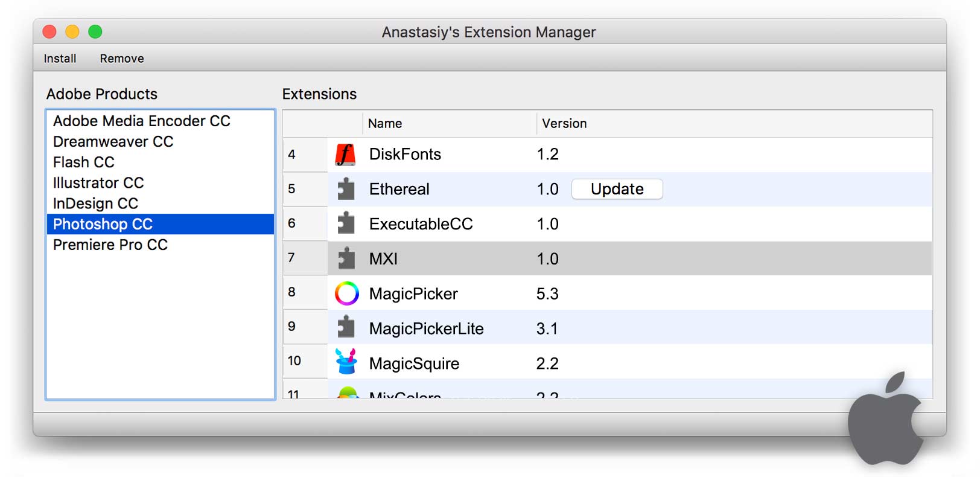Click the DiskFonts red font icon

coord(345,155)
